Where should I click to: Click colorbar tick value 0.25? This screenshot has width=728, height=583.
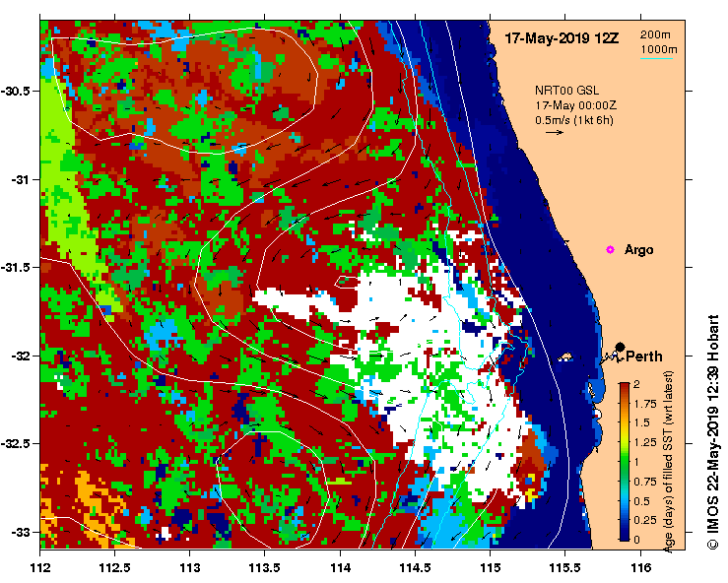click(x=645, y=520)
